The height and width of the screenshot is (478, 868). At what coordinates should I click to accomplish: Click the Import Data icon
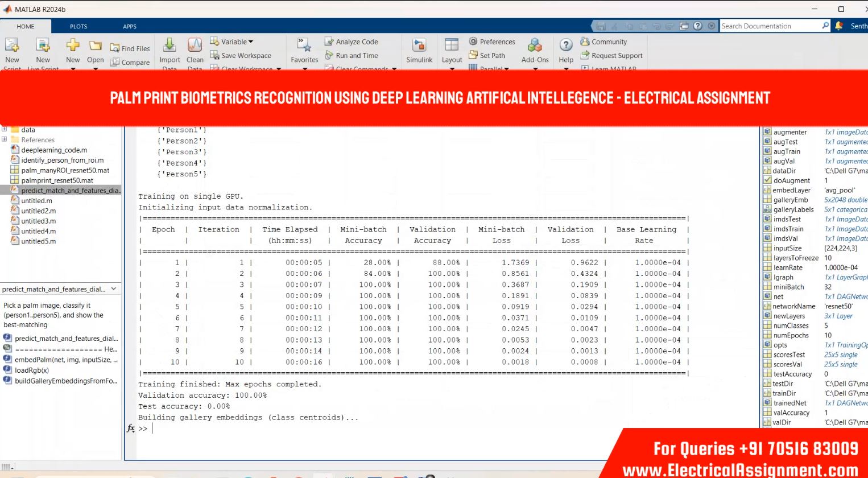click(x=169, y=46)
